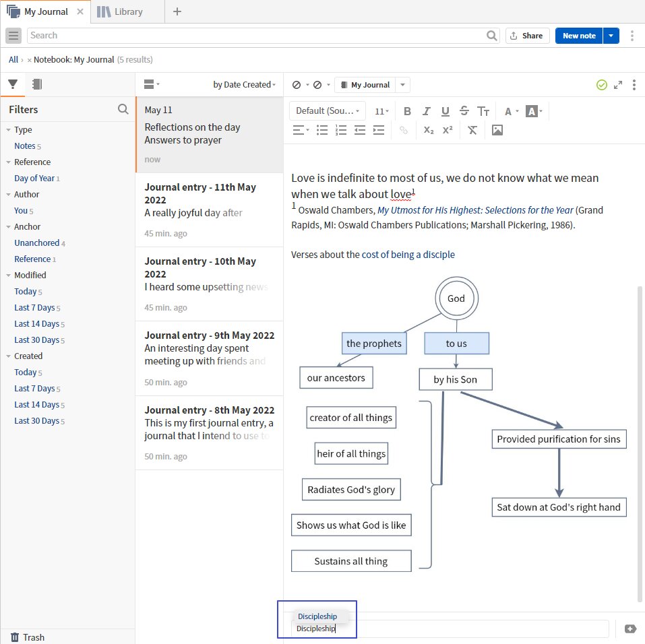Open Journal entry - 10th May 2022
This screenshot has height=644, width=645.
(210, 284)
